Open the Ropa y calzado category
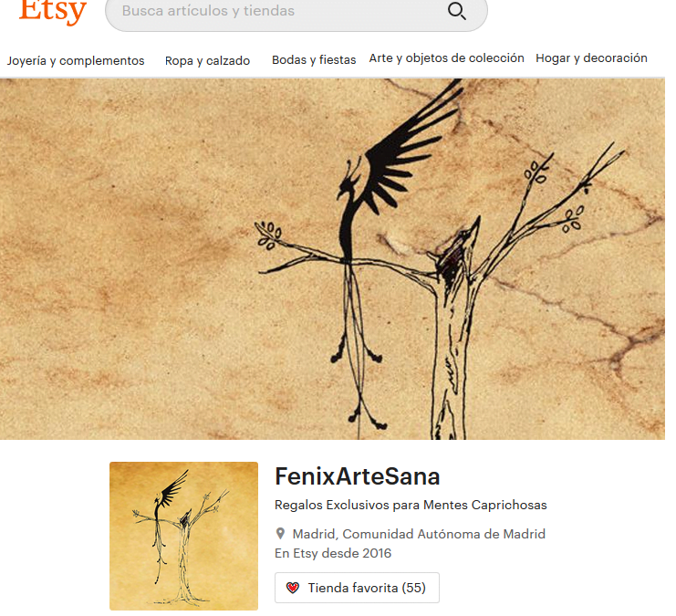The height and width of the screenshot is (616, 676). (x=207, y=61)
